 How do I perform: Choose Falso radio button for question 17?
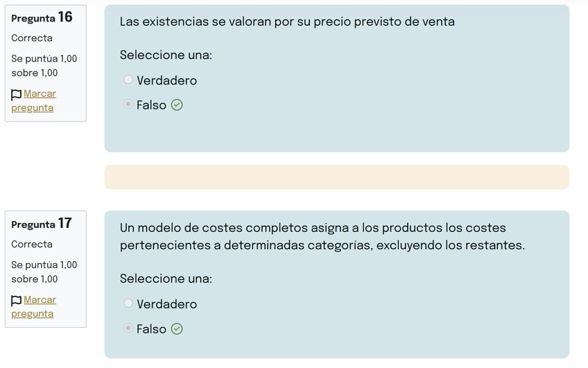click(128, 328)
